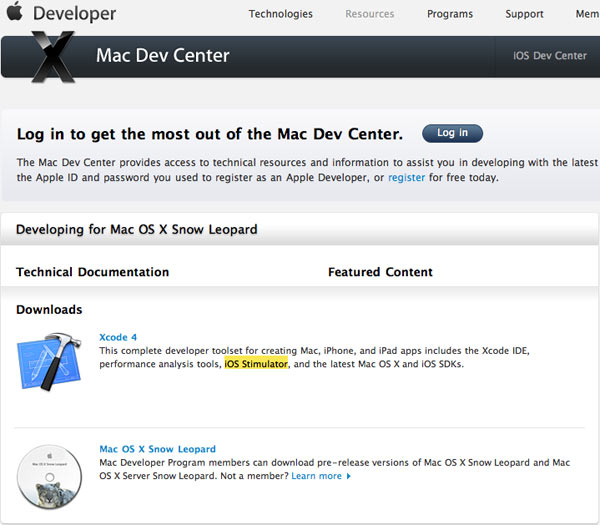Click the Mac Dev Center banner title
Viewport: 600px width, 525px height.
(162, 56)
